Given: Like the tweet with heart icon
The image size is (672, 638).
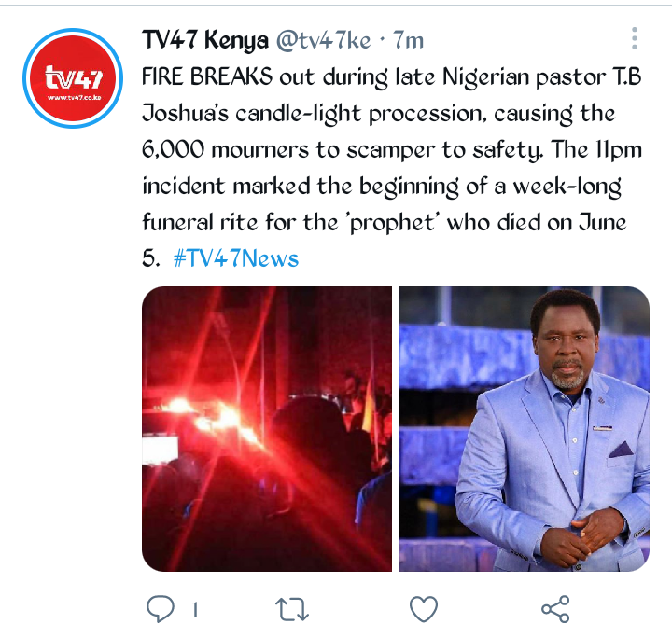Looking at the screenshot, I should point(424,608).
